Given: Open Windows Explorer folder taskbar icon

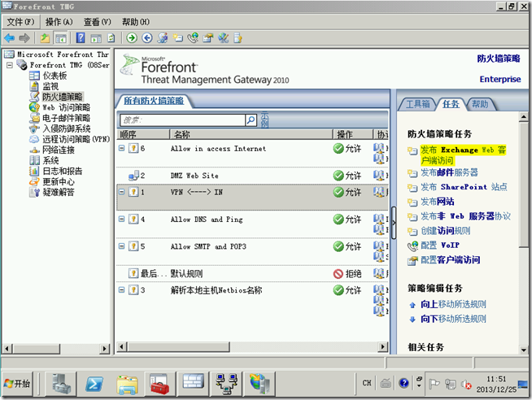Looking at the screenshot, I should [127, 384].
